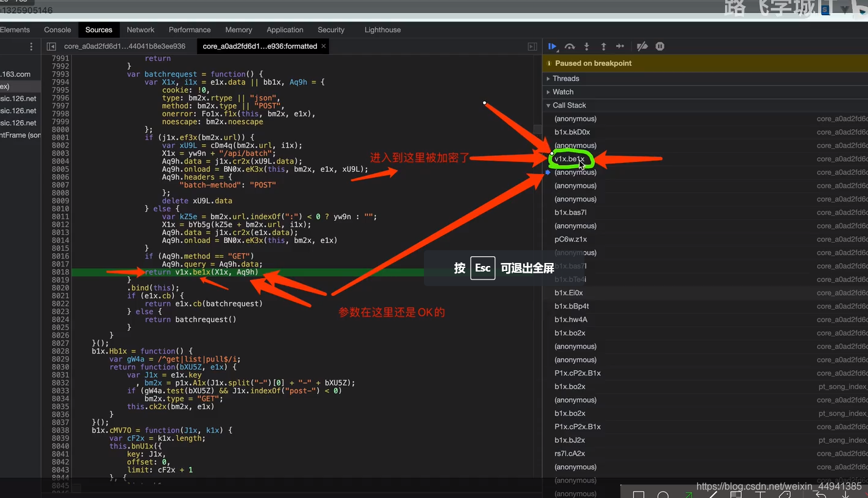Open the Security panel tab
The image size is (868, 498).
331,30
